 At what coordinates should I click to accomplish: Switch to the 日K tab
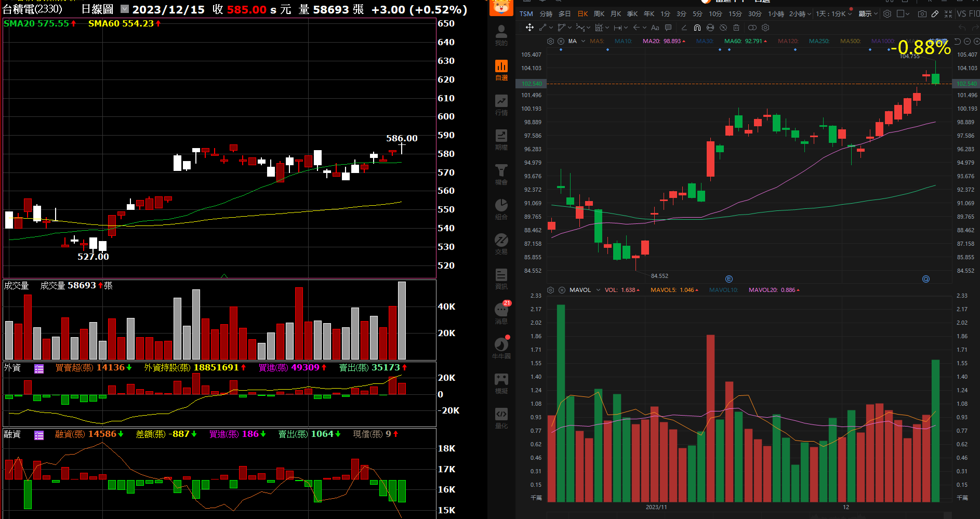[583, 14]
